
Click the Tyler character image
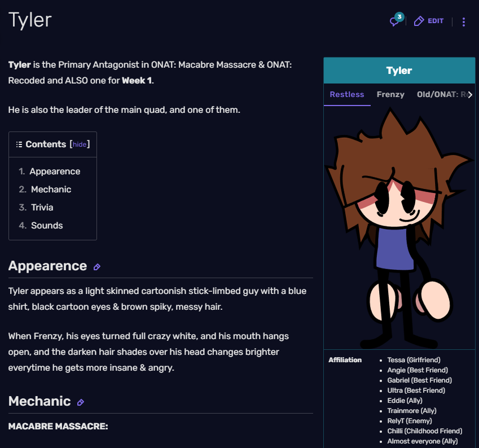(399, 227)
